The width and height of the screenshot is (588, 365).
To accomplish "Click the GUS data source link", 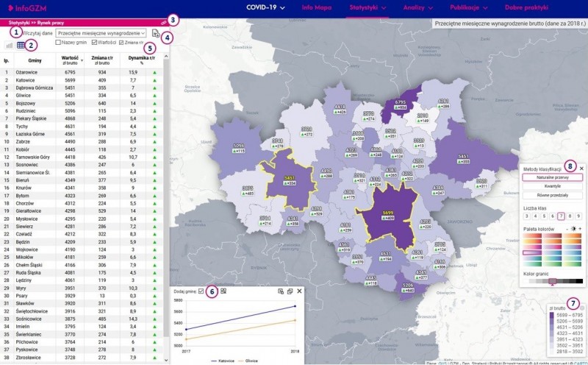I will click(x=442, y=363).
